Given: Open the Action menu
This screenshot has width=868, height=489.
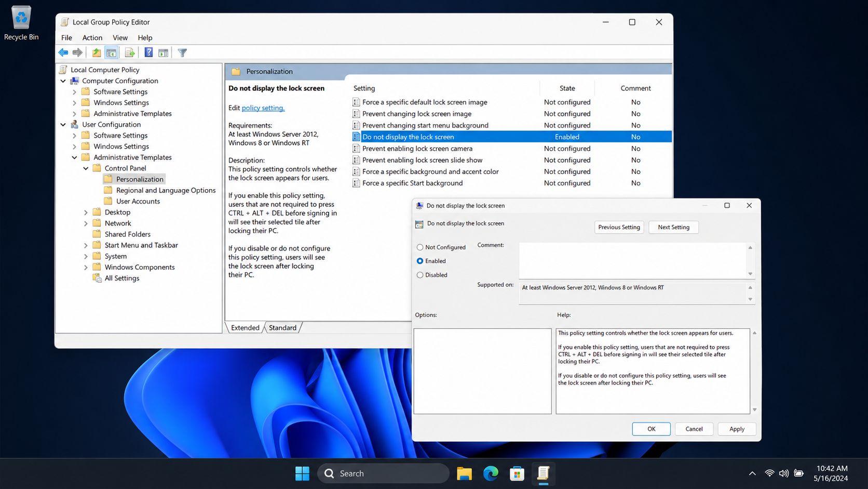Looking at the screenshot, I should (x=92, y=37).
